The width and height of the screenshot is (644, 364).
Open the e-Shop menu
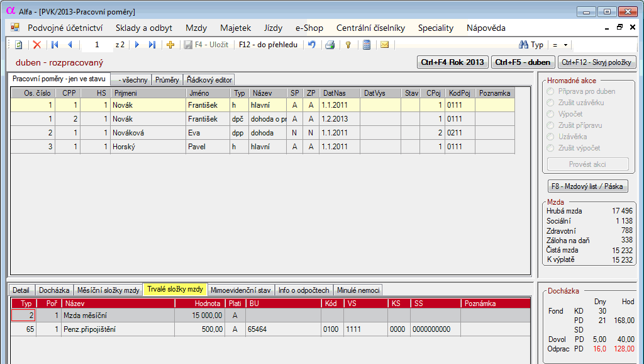tap(309, 28)
